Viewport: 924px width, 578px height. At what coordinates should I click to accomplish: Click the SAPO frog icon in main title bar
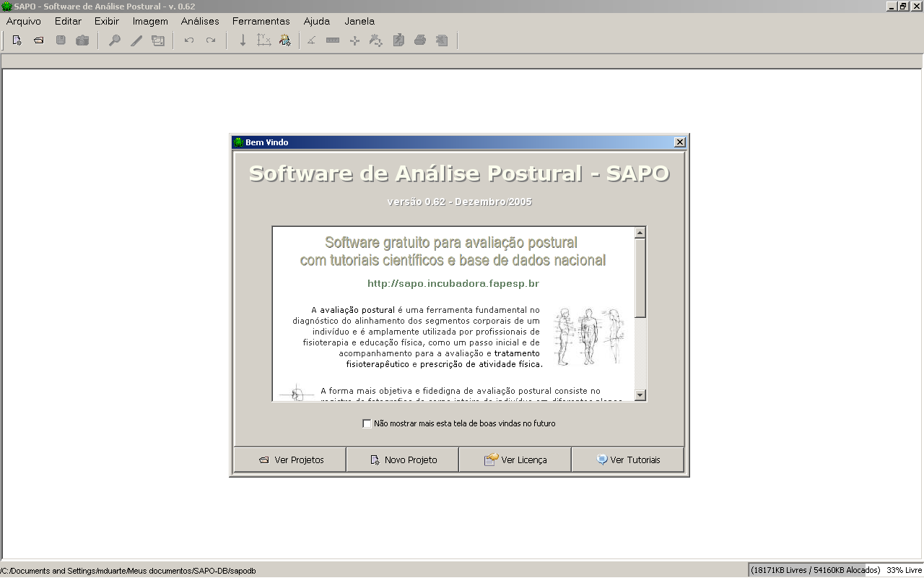6,6
